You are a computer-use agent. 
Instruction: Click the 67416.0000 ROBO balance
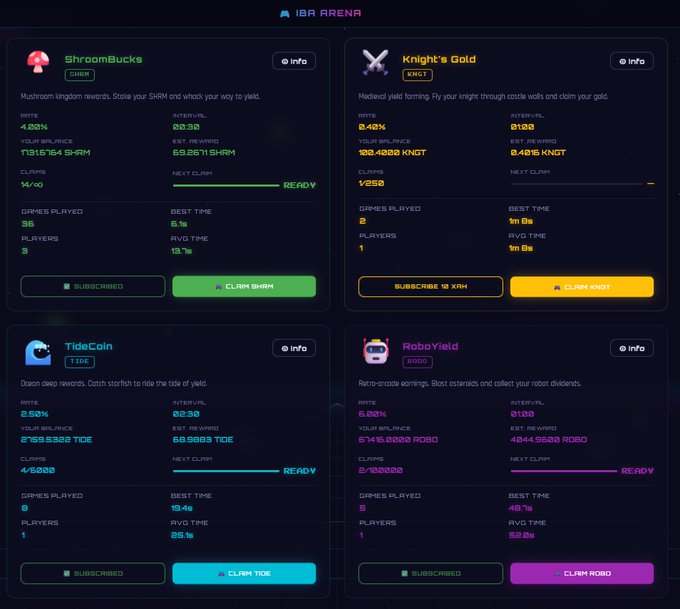(x=398, y=440)
